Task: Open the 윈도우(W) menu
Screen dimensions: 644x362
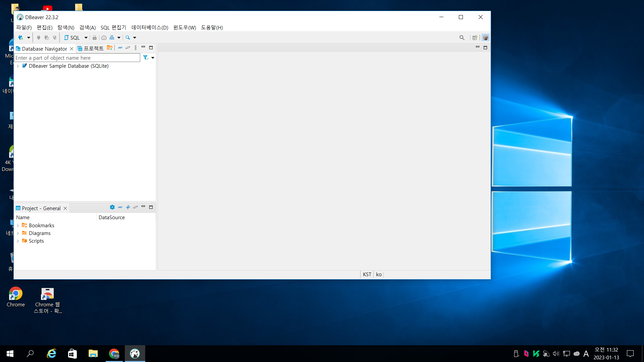Action: click(184, 27)
